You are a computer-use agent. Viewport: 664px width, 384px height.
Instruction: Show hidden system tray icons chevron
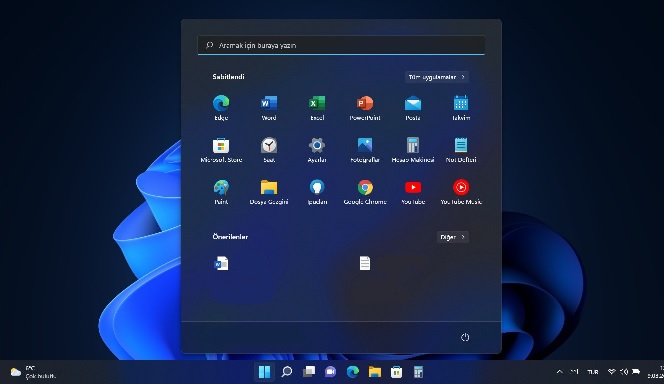click(559, 372)
